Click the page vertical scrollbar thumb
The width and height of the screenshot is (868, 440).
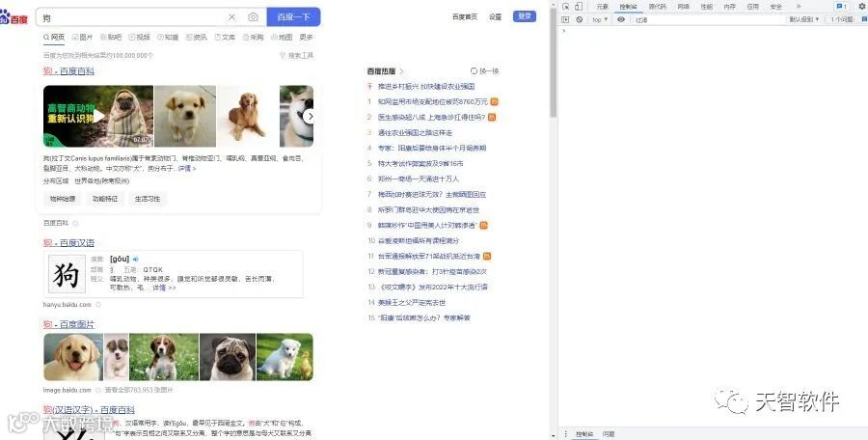click(553, 61)
